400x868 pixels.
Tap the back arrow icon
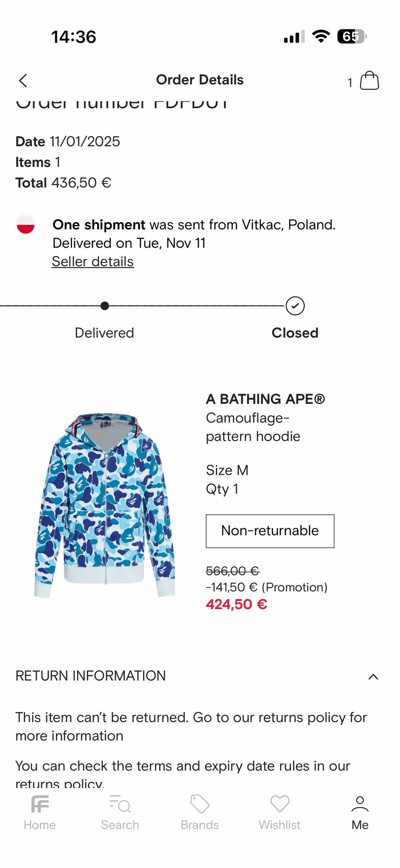[x=23, y=80]
